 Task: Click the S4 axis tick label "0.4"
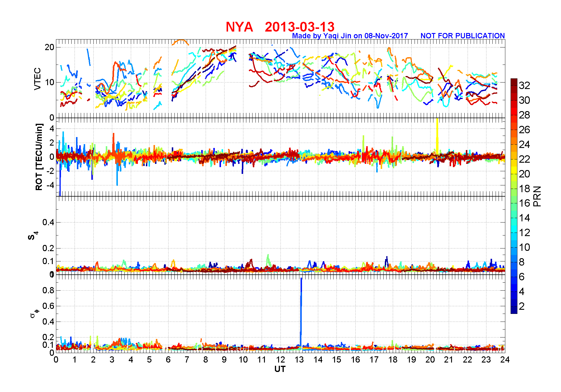tap(48, 222)
